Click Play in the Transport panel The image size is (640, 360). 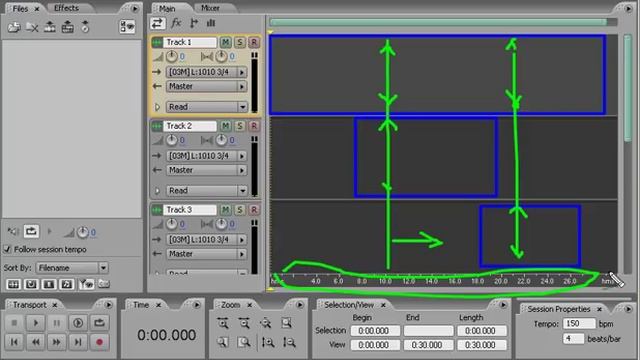click(36, 323)
